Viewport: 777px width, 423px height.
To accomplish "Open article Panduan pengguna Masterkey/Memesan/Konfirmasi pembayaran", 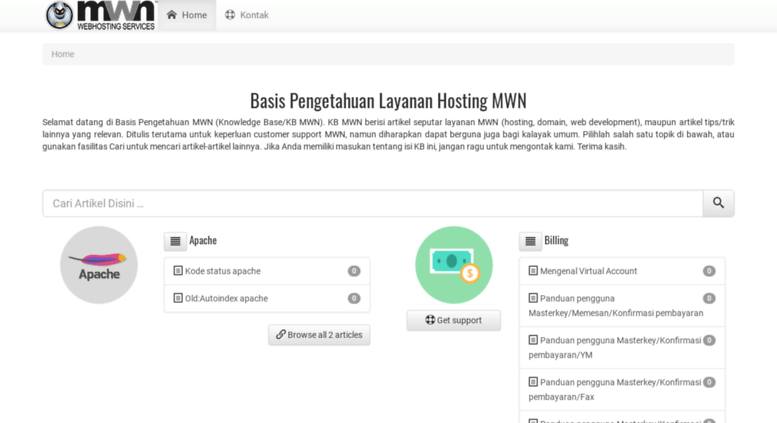I will pos(615,306).
